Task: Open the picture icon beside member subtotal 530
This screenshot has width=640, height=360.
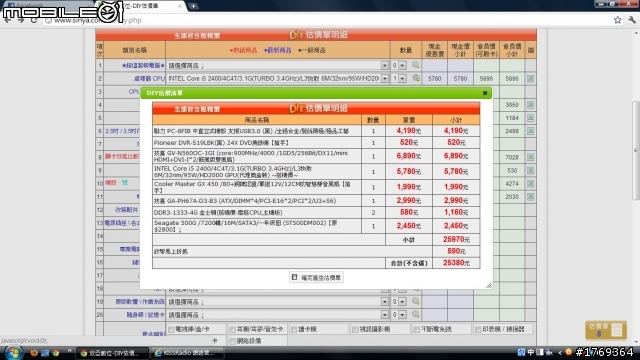Action: (x=530, y=170)
